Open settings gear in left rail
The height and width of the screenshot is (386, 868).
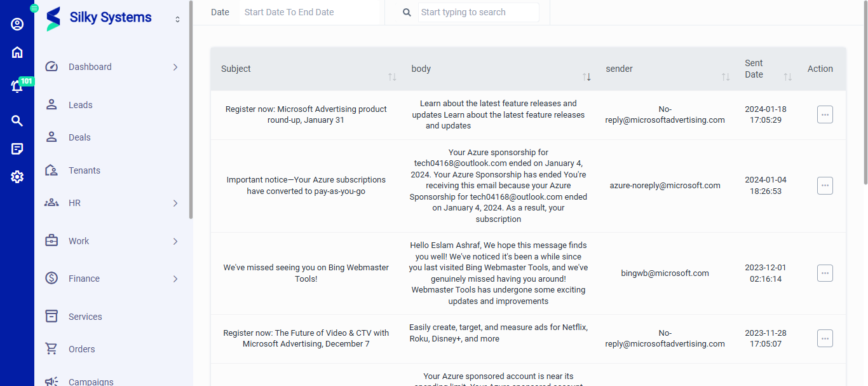coord(17,177)
